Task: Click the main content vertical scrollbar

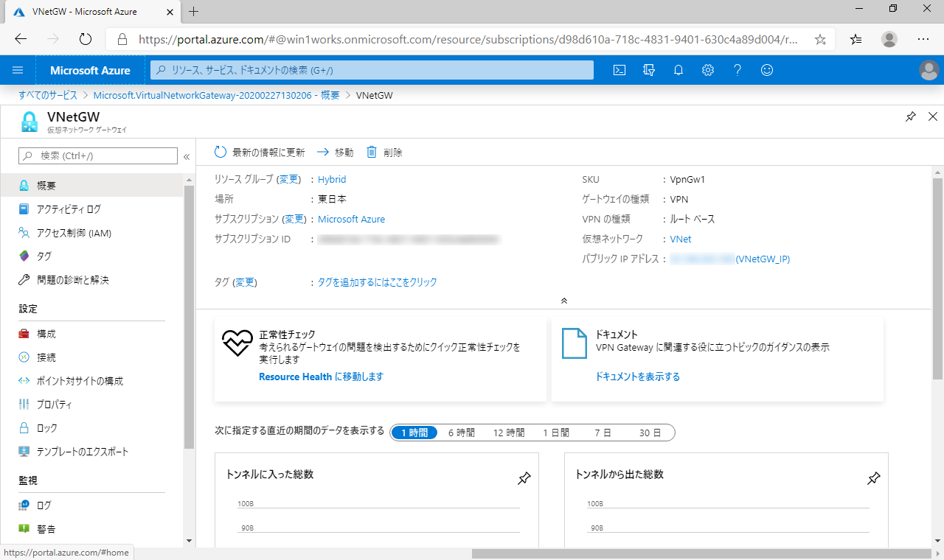Action: pyautogui.click(x=937, y=279)
